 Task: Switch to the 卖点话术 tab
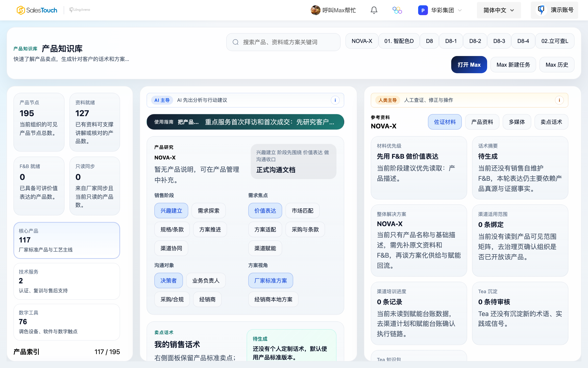click(551, 122)
